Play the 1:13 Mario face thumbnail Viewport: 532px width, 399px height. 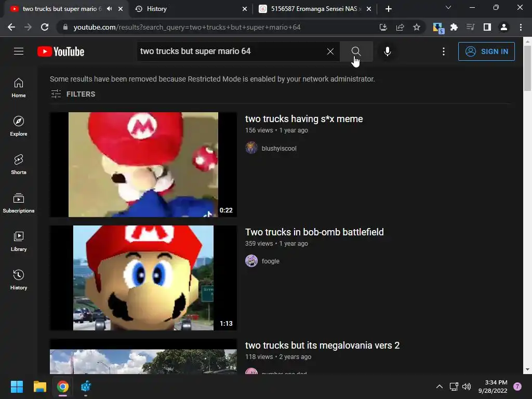click(x=143, y=278)
